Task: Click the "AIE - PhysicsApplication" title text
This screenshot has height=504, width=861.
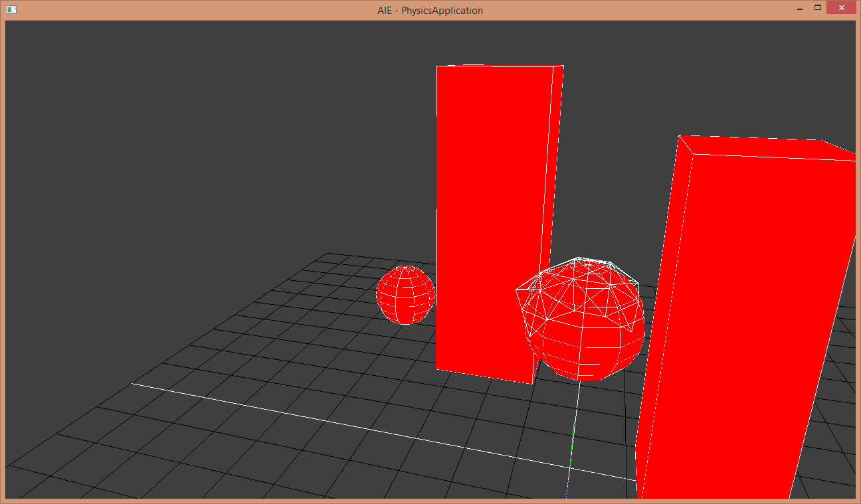Action: tap(430, 10)
